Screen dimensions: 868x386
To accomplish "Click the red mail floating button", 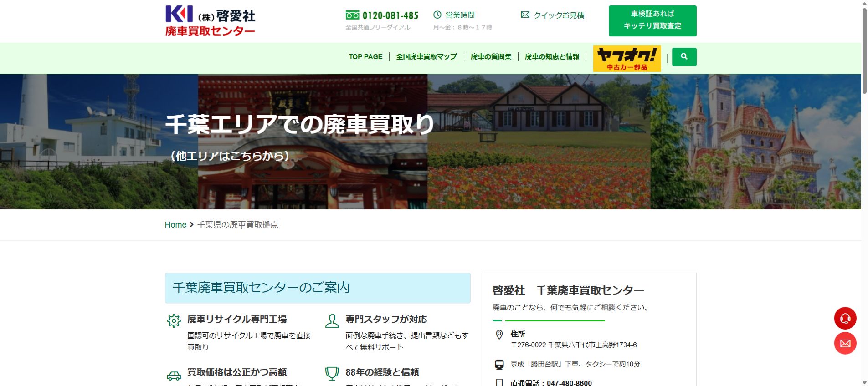I will click(845, 343).
